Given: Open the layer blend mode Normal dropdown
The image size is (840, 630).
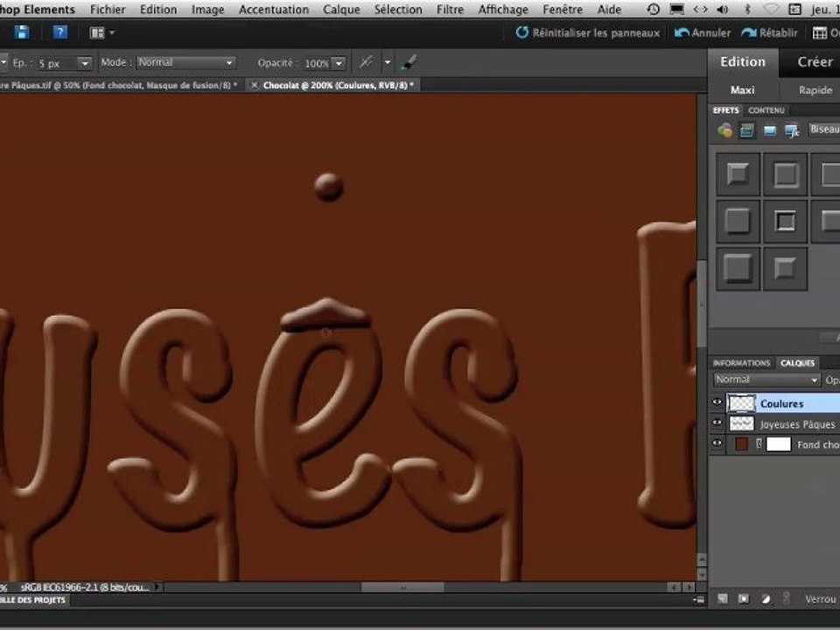Looking at the screenshot, I should 766,380.
